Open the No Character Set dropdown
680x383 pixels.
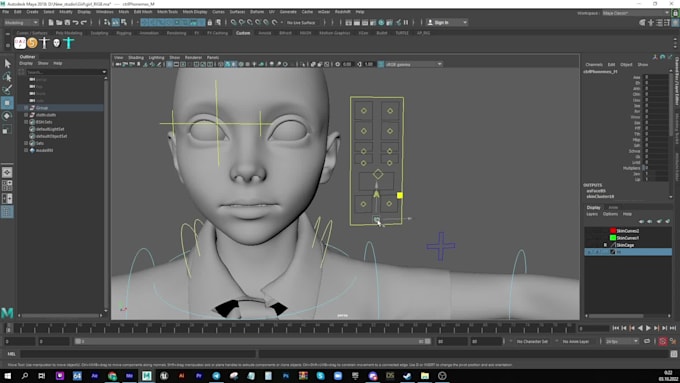(532, 341)
